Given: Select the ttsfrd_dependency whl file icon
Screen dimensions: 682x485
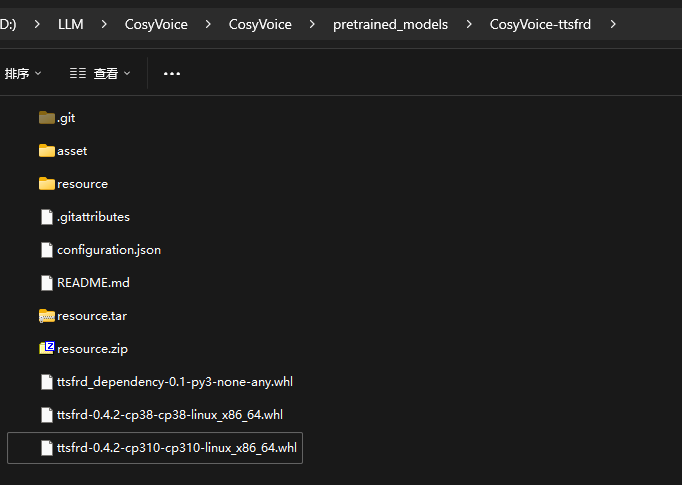Looking at the screenshot, I should pyautogui.click(x=47, y=382).
